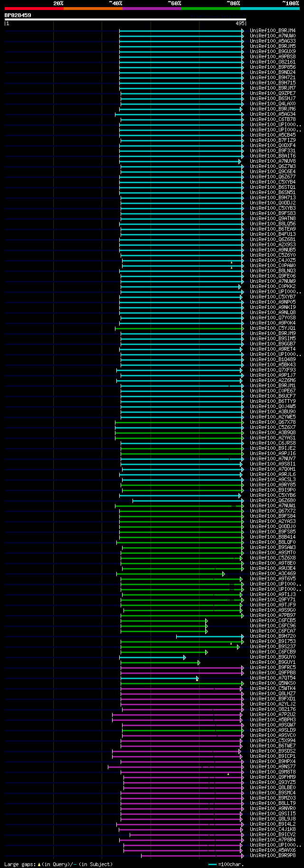Select label UniRef100_A9NP05
This screenshot has width=304, height=868.
(x=273, y=302)
